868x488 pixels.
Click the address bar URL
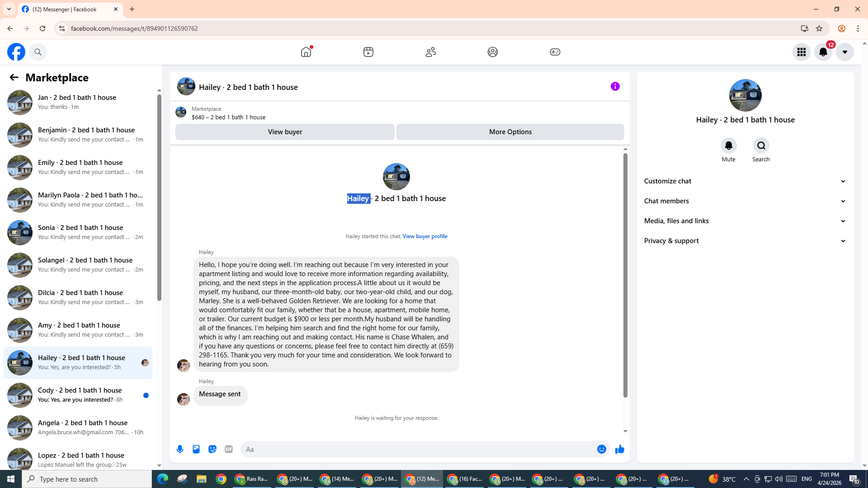pos(134,28)
